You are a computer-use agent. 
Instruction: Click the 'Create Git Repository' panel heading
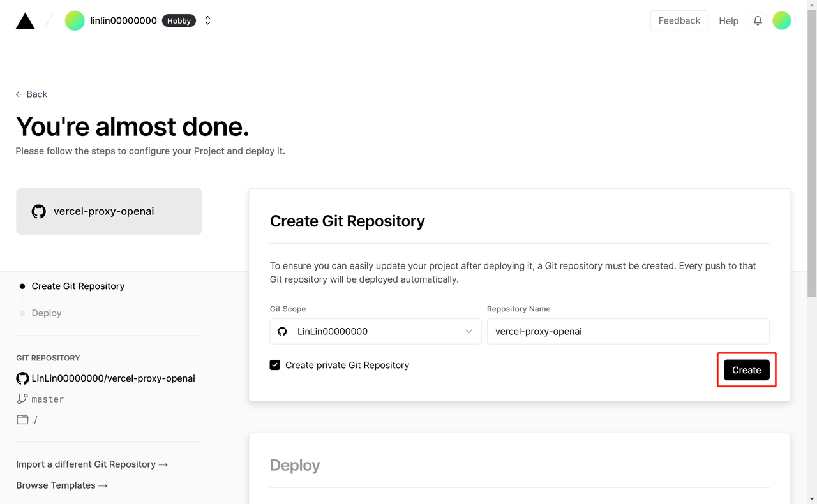click(x=347, y=221)
